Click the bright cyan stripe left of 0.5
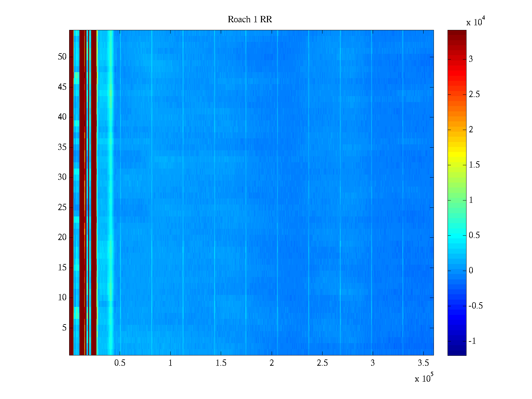This screenshot has height=399, width=532. click(x=110, y=193)
